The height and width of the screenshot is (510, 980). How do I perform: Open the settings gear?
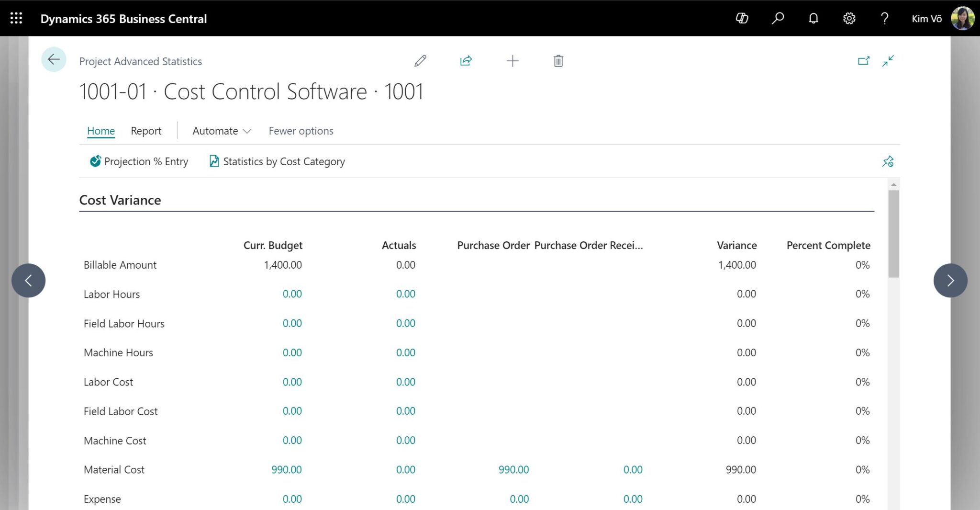(849, 18)
